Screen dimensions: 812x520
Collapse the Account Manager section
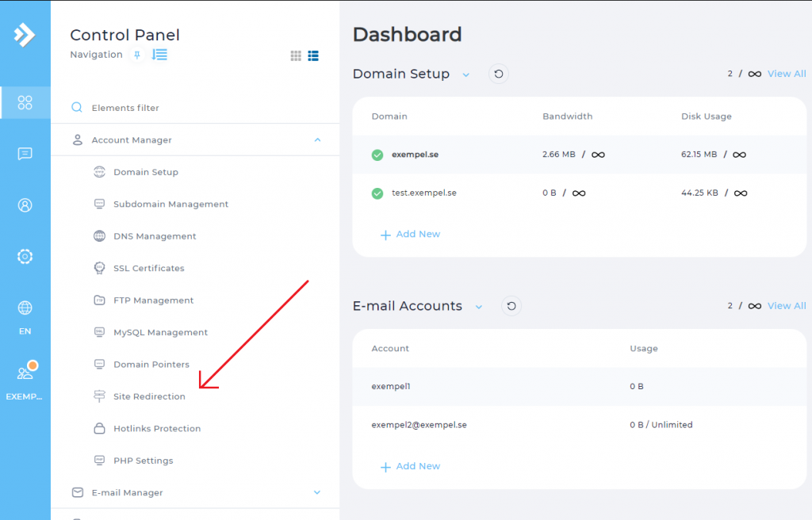point(317,140)
